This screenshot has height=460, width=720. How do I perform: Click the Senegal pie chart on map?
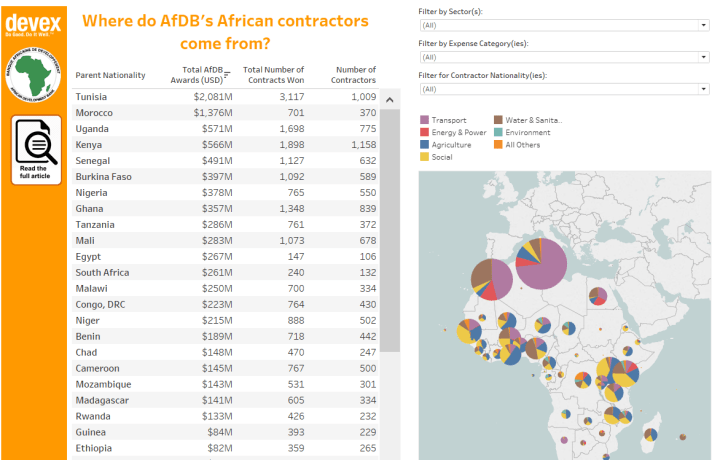(469, 331)
